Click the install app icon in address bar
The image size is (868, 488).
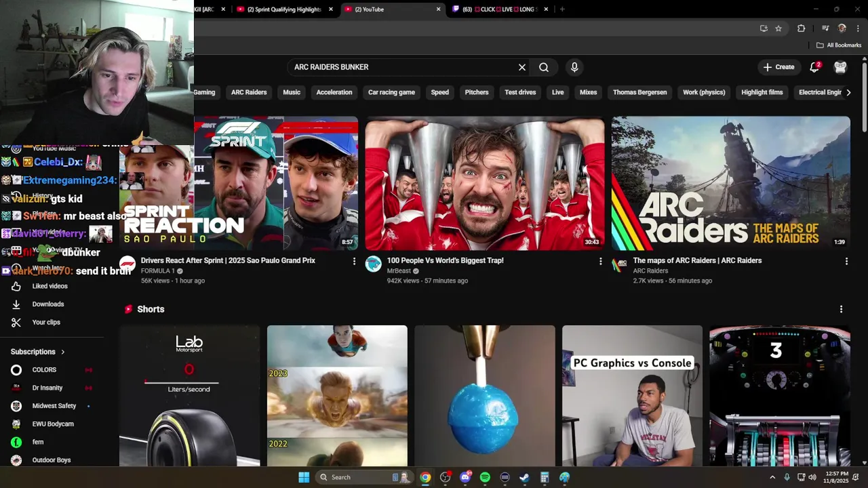click(x=764, y=28)
